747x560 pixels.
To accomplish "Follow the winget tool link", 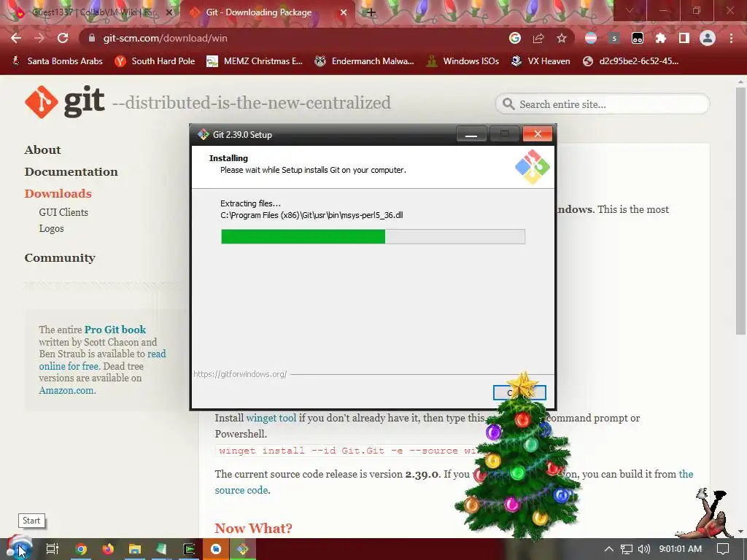I will pos(271,418).
